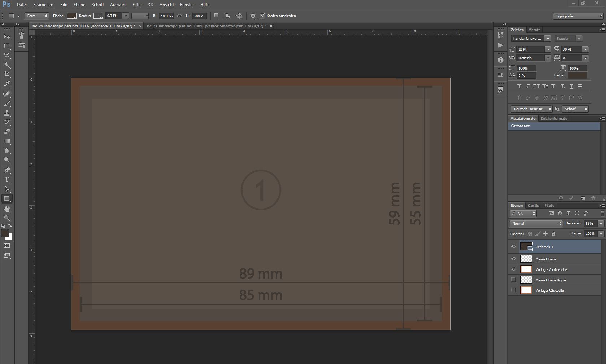606x364 pixels.
Task: Select the Clone Stamp tool
Action: coord(7,113)
